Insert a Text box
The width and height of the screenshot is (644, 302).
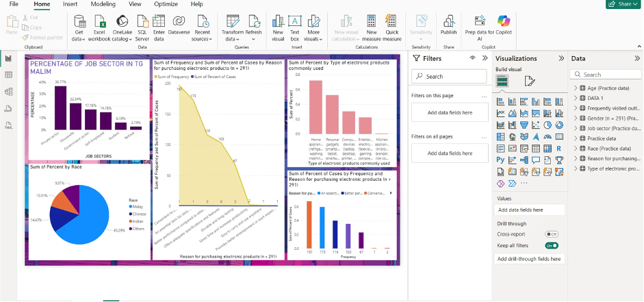(295, 26)
